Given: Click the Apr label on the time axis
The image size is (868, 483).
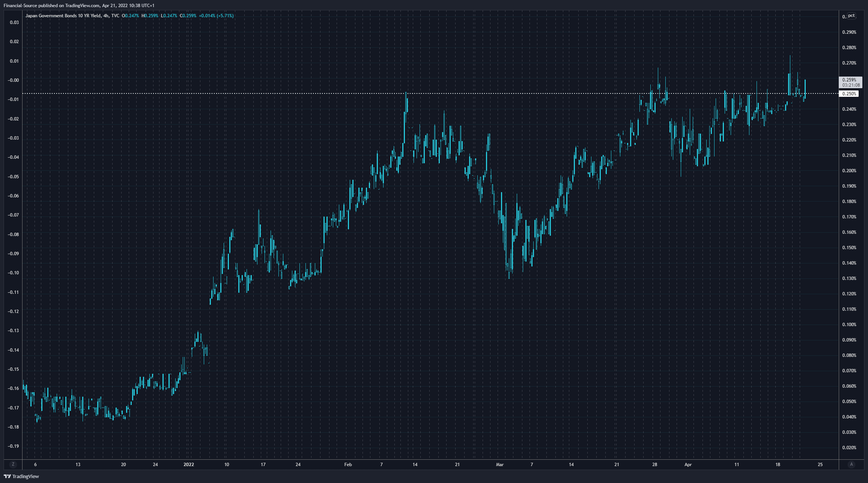Looking at the screenshot, I should click(688, 465).
